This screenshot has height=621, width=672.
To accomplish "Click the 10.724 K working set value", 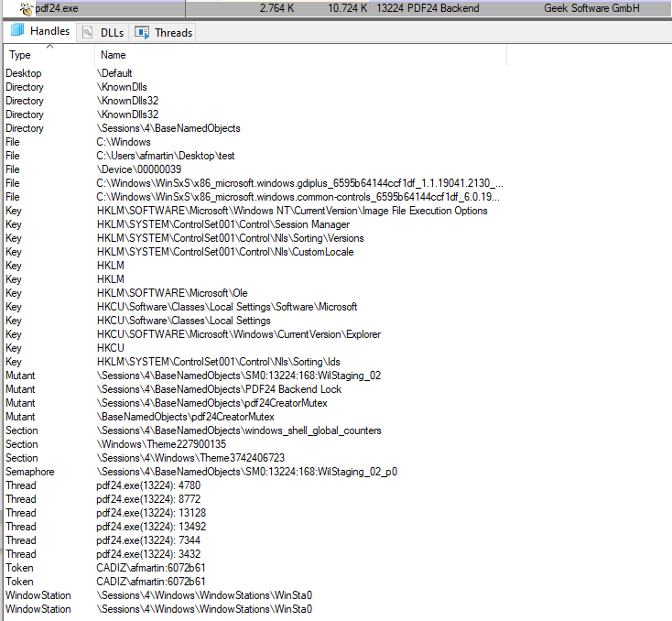I will click(x=348, y=8).
